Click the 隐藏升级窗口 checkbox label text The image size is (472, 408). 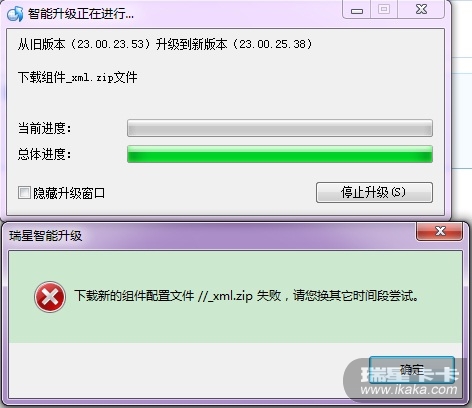69,193
